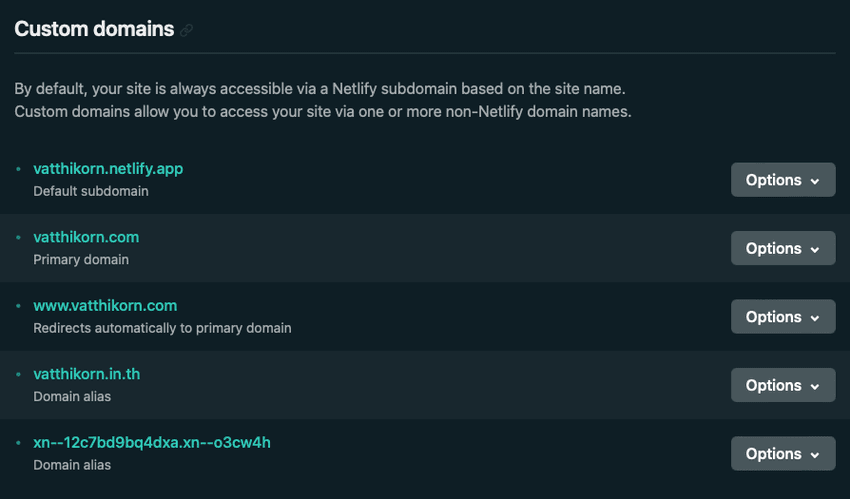The width and height of the screenshot is (850, 499).
Task: Click the Primary domain label
Action: click(x=81, y=260)
